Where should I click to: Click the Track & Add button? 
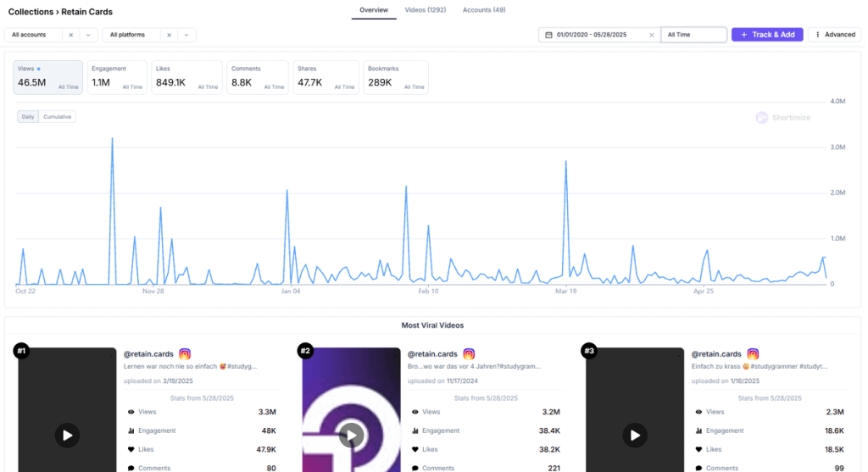coord(766,35)
